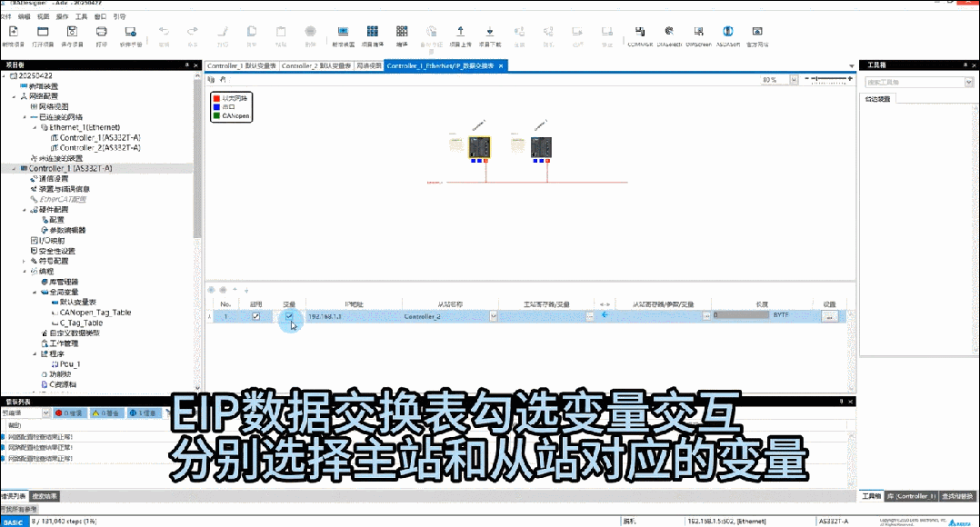The image size is (980, 527).
Task: Click the toolbox search input field
Action: coord(915,83)
